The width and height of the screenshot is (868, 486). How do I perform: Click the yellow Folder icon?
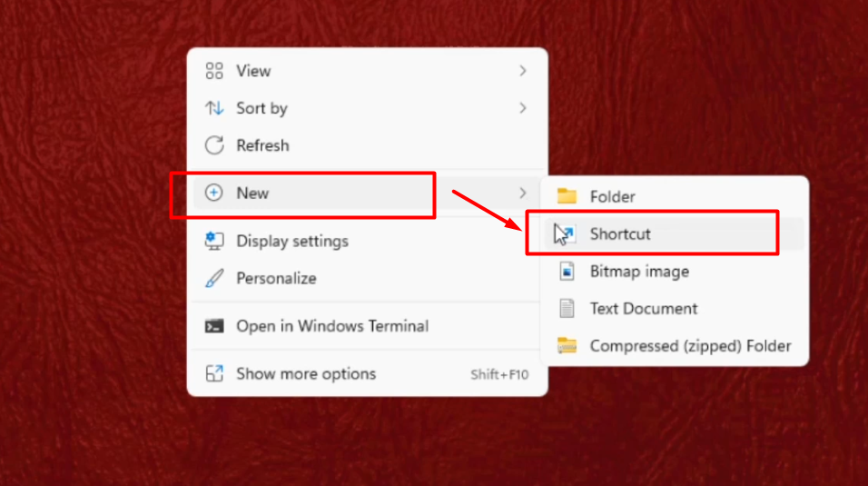[567, 196]
